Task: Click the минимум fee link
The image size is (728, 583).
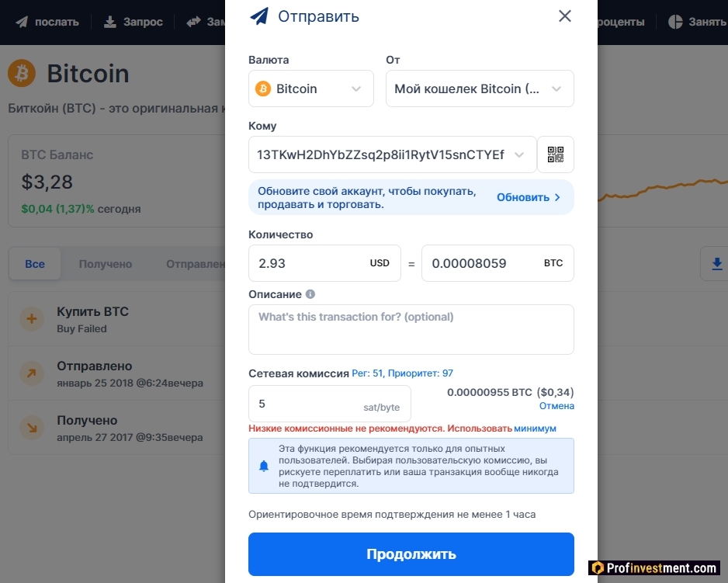Action: click(x=535, y=429)
